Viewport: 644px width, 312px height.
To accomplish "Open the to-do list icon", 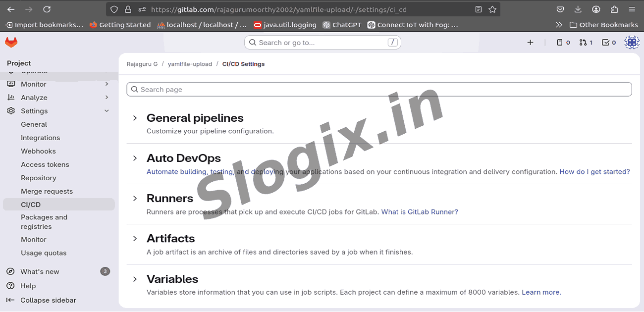I will pos(609,43).
